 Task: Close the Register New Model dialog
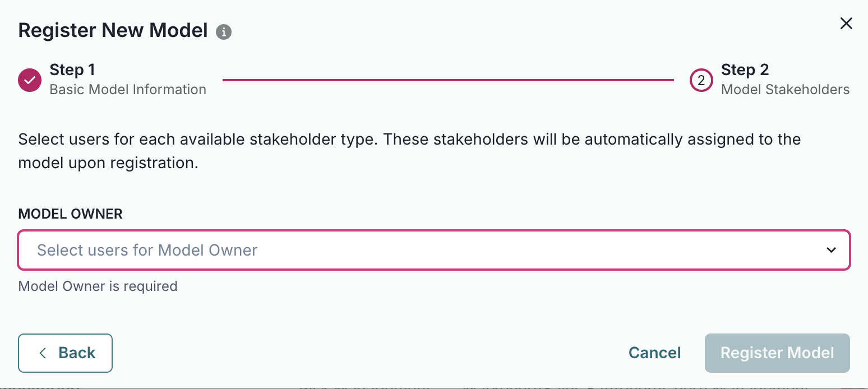pos(846,24)
